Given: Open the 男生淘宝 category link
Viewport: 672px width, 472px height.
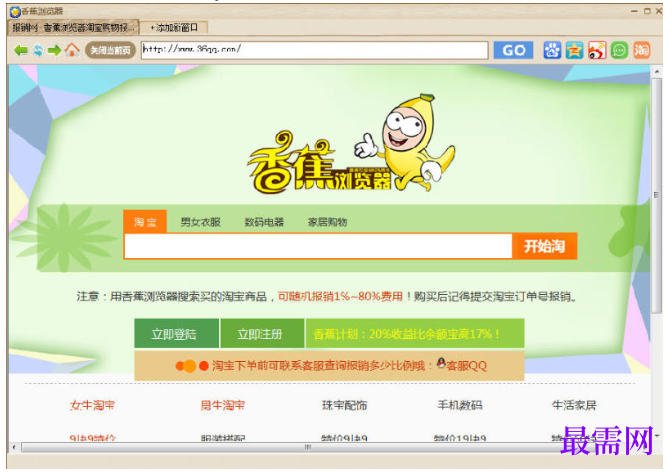Looking at the screenshot, I should [223, 405].
